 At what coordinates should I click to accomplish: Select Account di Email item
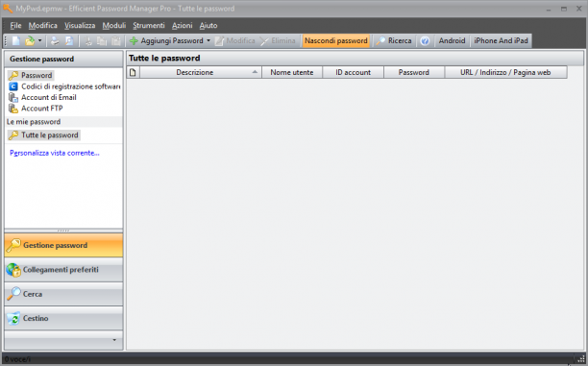42,97
